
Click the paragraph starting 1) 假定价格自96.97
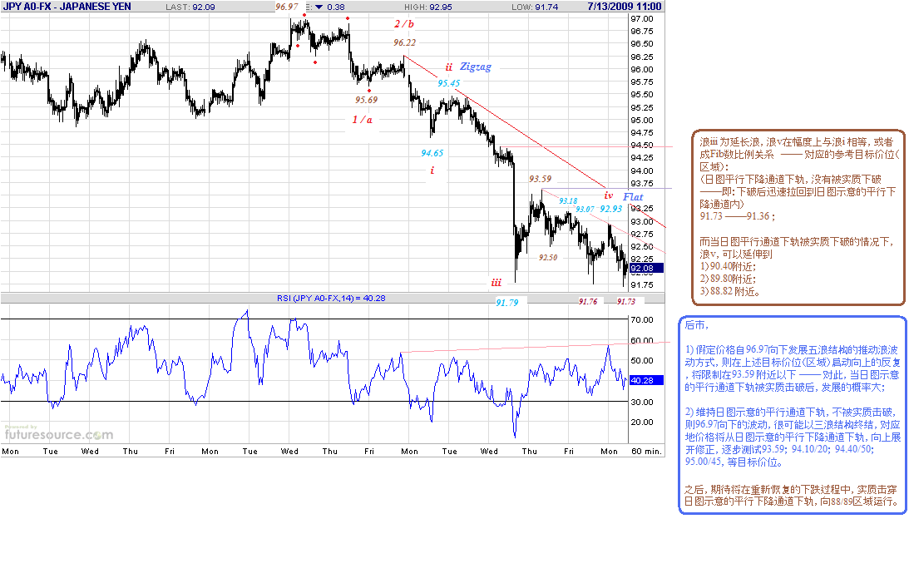(x=793, y=368)
